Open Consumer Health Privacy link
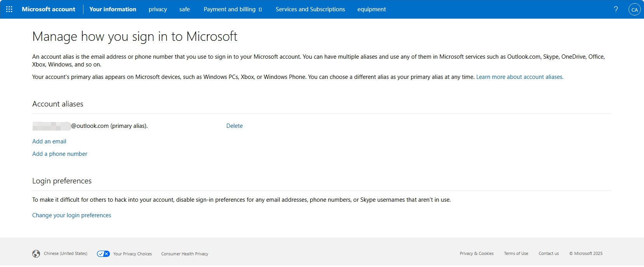Screen dimensions: 644x267 click(x=185, y=254)
